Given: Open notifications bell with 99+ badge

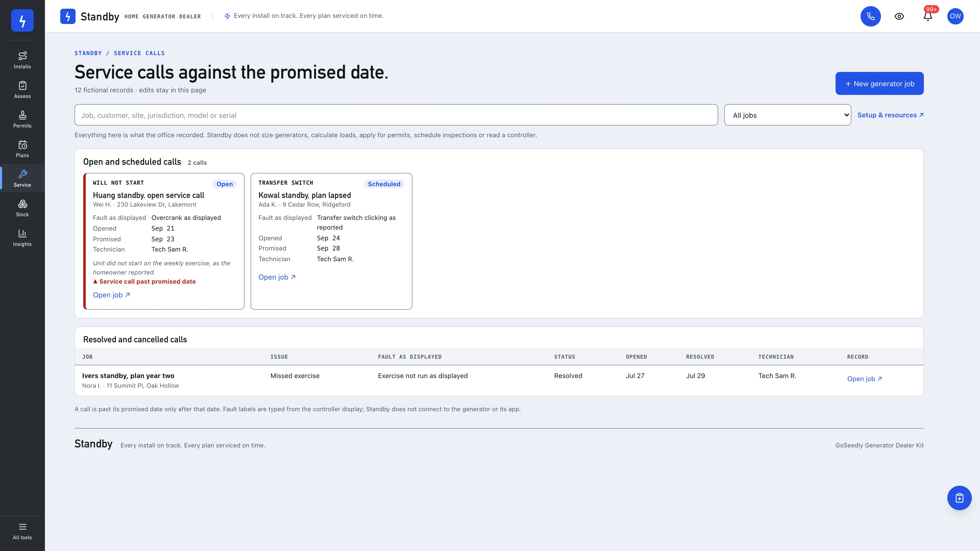Looking at the screenshot, I should [928, 16].
